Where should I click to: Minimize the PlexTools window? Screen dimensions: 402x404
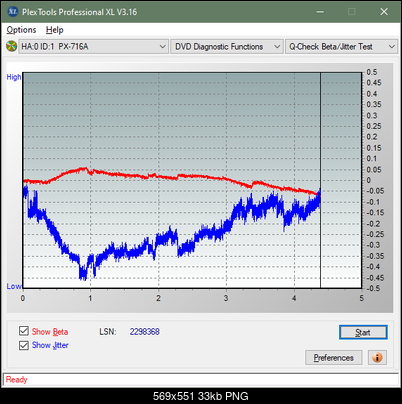[x=320, y=12]
